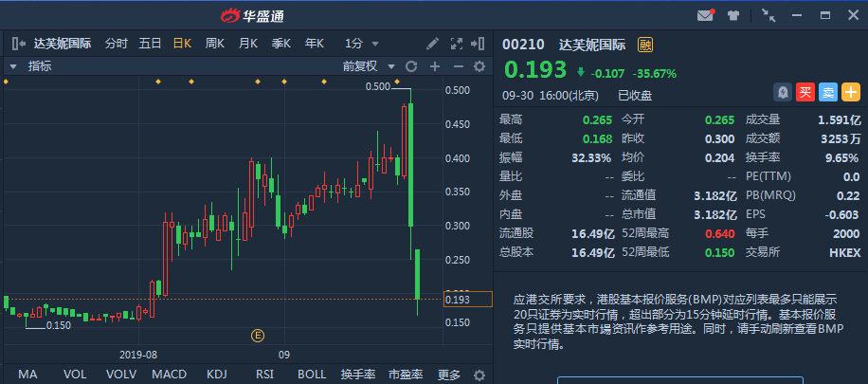Click the 0.500 high price annotation

click(378, 86)
